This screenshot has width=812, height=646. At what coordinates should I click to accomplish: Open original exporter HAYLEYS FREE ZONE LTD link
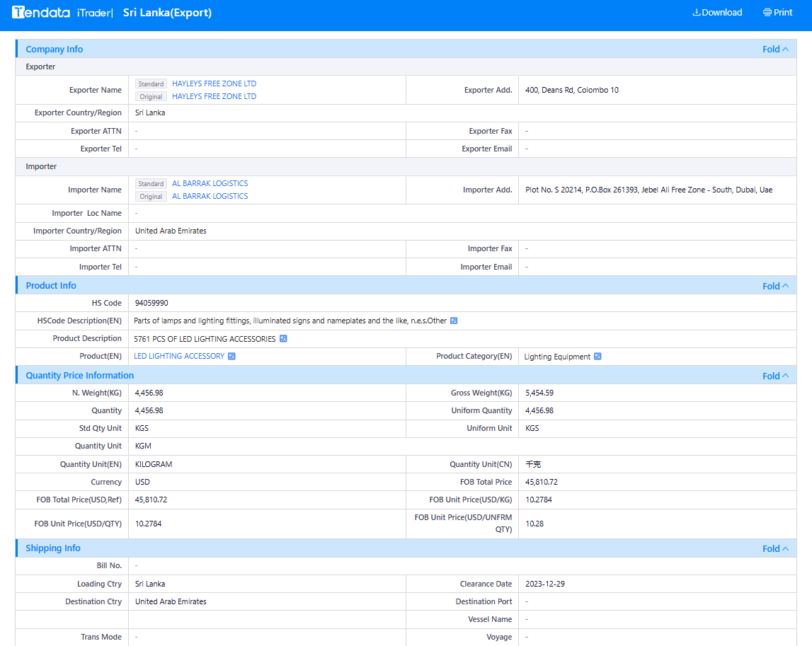pyautogui.click(x=214, y=96)
